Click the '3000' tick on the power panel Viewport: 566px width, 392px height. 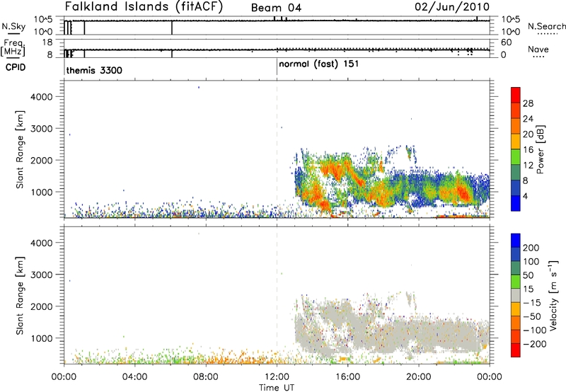[41, 129]
